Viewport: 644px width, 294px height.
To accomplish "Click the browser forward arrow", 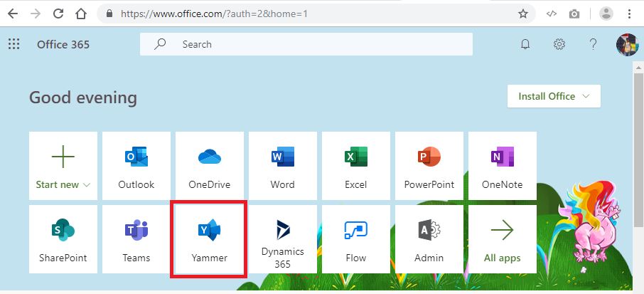I will click(36, 14).
